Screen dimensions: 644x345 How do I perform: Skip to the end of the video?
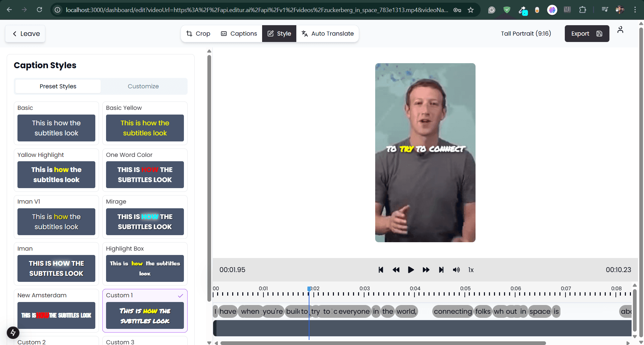(441, 270)
